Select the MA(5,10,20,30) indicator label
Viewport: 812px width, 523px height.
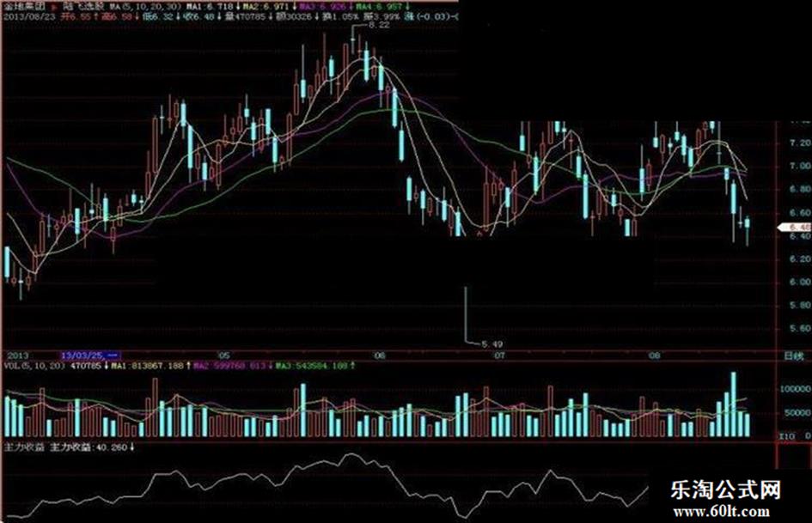145,7
